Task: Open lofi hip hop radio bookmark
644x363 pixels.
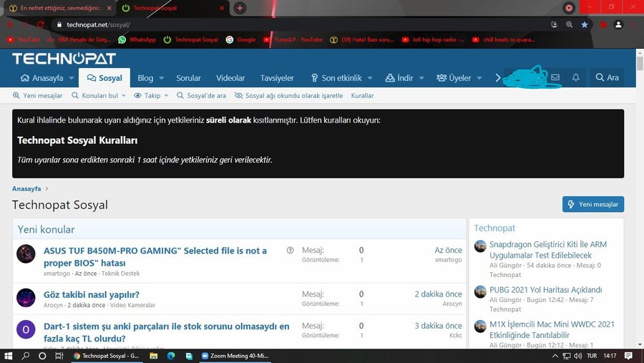Action: click(433, 39)
